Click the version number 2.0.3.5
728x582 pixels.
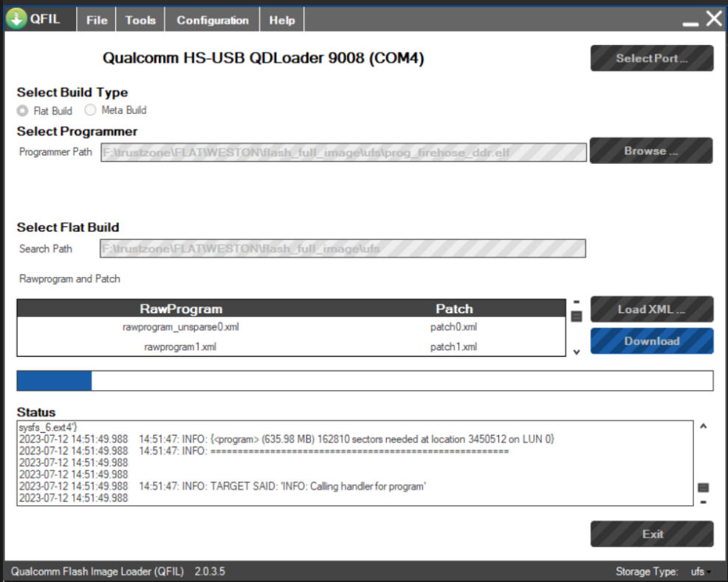click(x=210, y=572)
